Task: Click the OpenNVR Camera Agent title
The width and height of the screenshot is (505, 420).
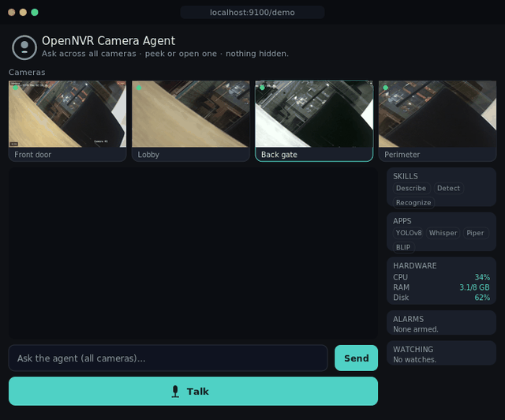Action: 109,41
